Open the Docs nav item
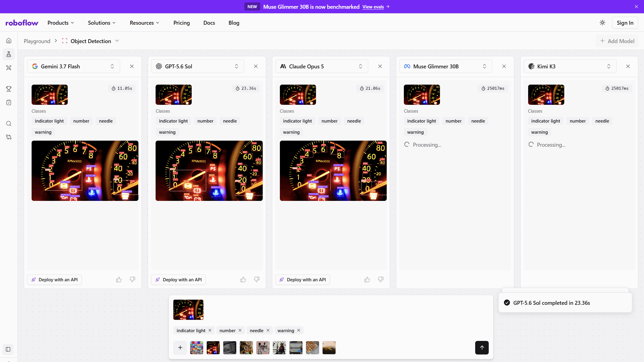The image size is (644, 362). (x=209, y=23)
